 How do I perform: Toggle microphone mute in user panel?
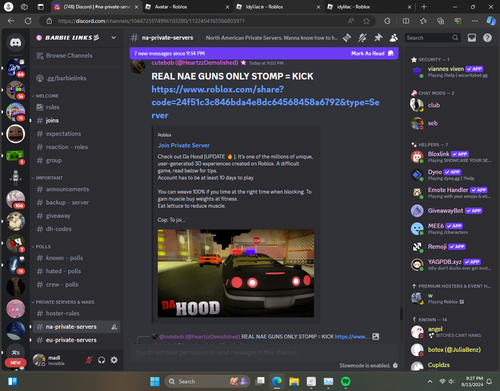pyautogui.click(x=89, y=360)
